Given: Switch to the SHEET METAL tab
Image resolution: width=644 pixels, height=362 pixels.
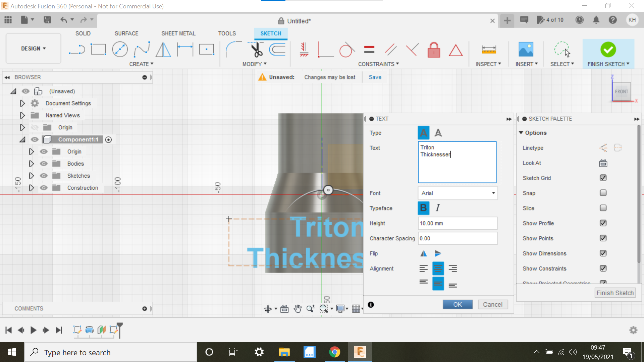Looking at the screenshot, I should point(178,34).
